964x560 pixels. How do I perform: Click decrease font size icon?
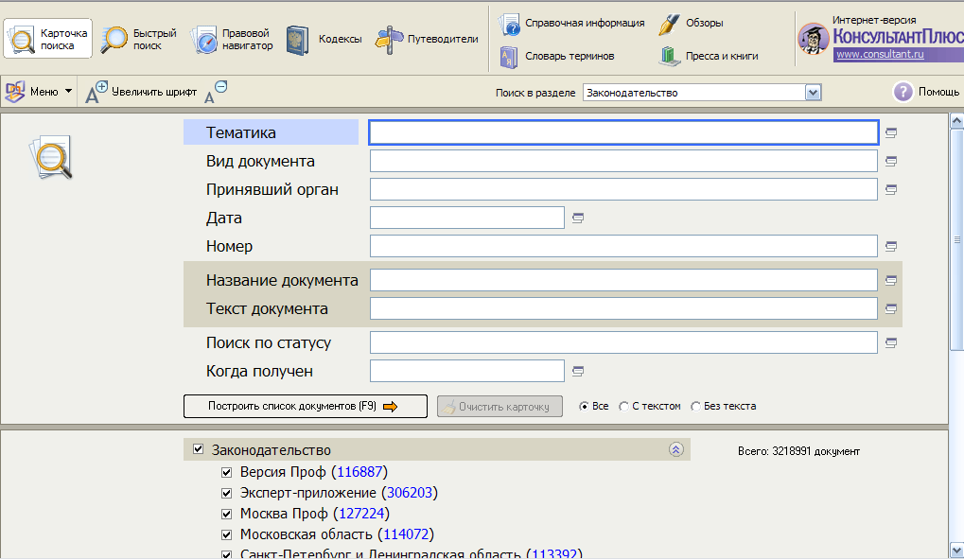pyautogui.click(x=216, y=91)
